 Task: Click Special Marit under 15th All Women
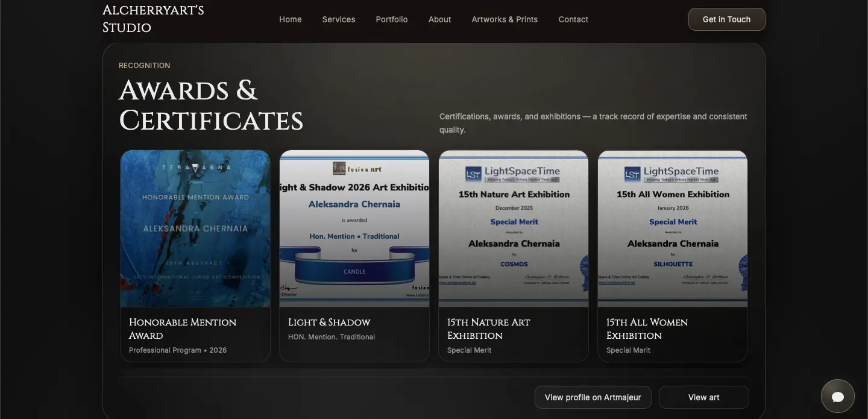tap(628, 350)
